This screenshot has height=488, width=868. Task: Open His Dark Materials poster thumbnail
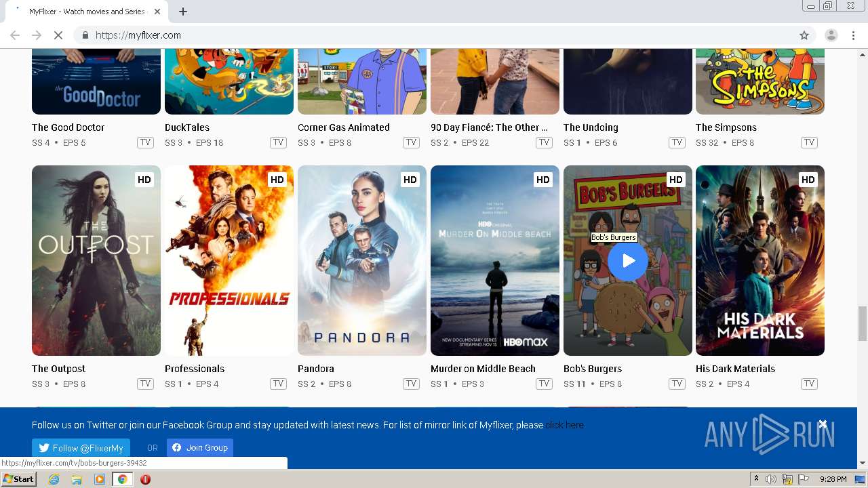[x=760, y=260]
